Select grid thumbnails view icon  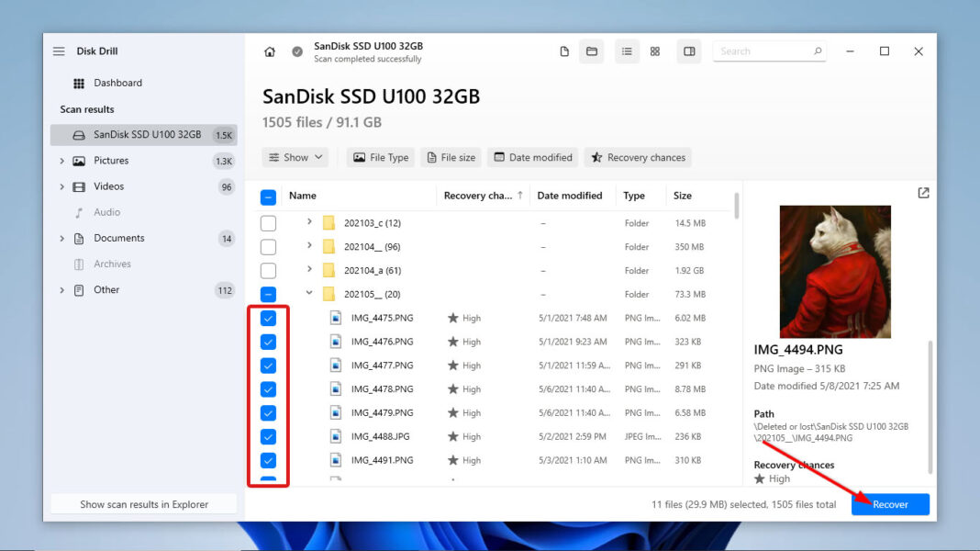pyautogui.click(x=655, y=51)
